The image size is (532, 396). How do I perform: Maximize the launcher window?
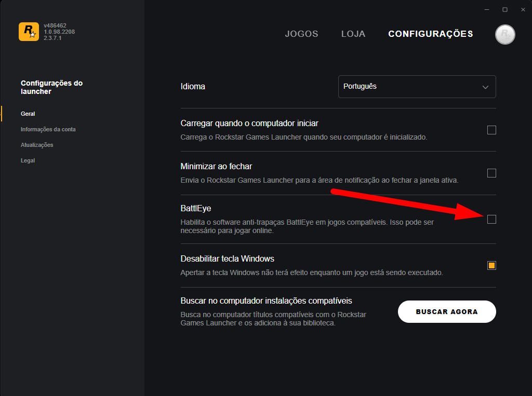tap(505, 9)
